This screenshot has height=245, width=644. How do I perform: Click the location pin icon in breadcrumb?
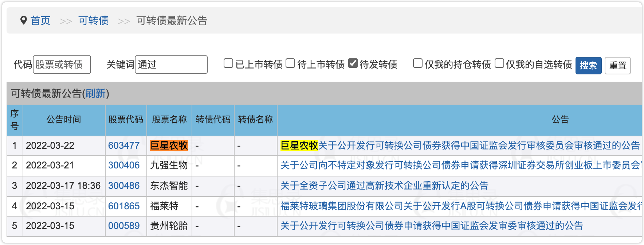click(24, 20)
